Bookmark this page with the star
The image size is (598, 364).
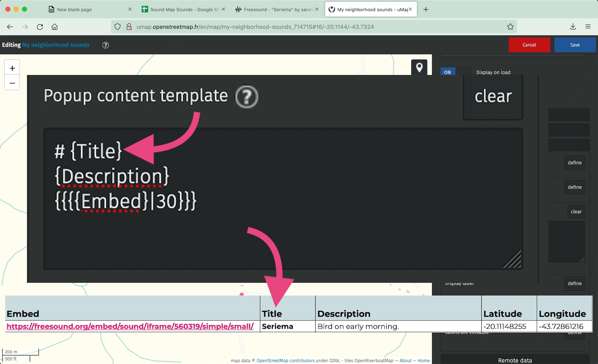tap(510, 27)
